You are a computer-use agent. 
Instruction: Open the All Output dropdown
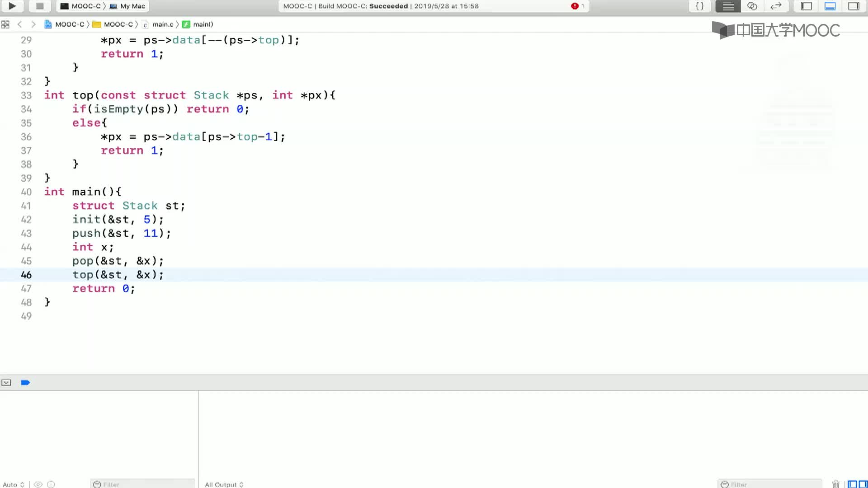(224, 484)
